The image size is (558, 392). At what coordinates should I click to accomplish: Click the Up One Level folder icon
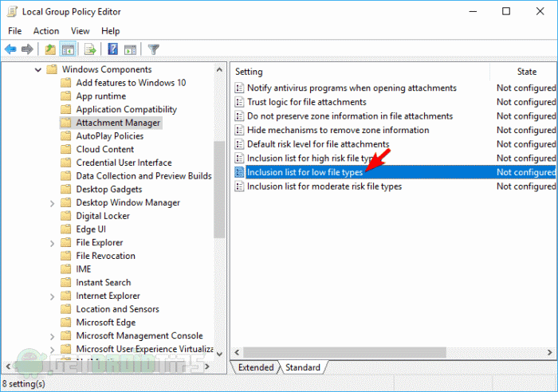(x=51, y=49)
